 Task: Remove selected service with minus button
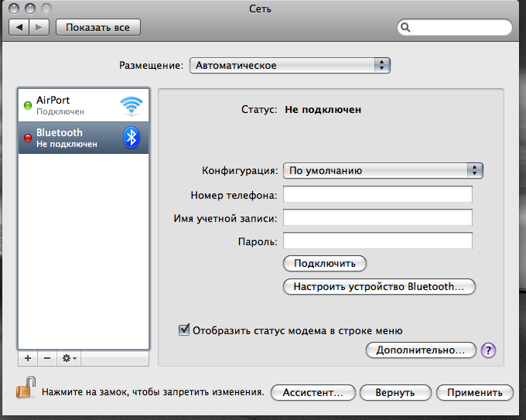click(46, 359)
